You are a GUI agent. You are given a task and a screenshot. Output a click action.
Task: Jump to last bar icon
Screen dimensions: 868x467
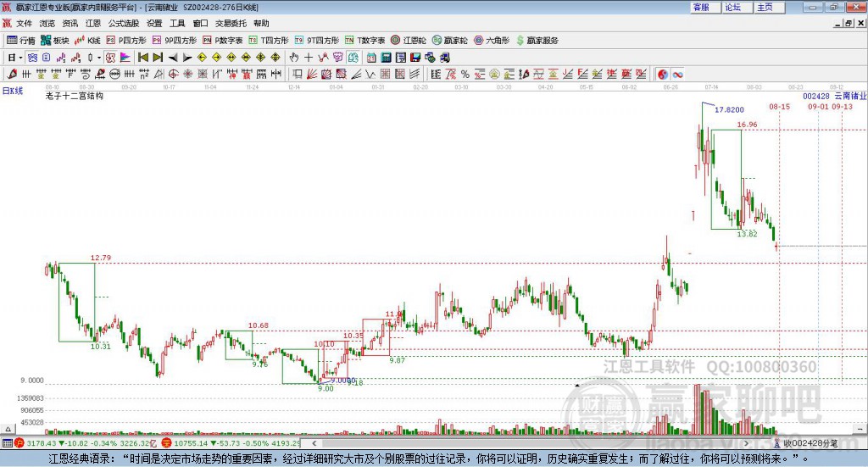click(x=158, y=58)
